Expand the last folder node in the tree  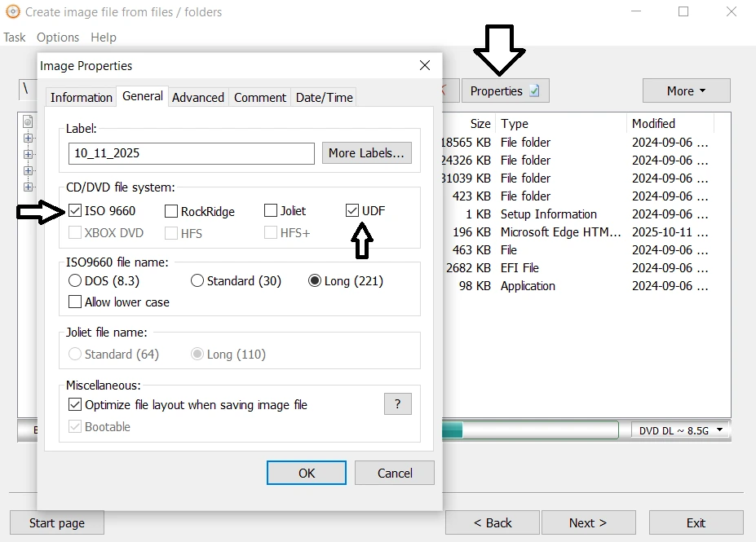click(x=28, y=187)
